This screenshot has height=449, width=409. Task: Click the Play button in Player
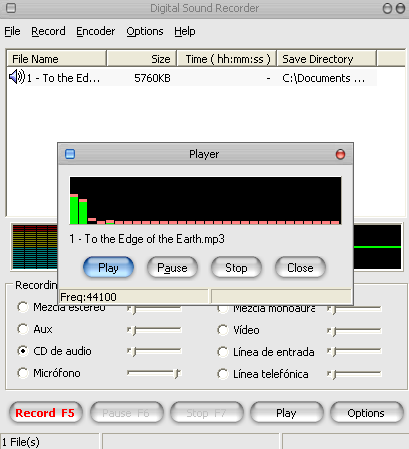click(108, 268)
